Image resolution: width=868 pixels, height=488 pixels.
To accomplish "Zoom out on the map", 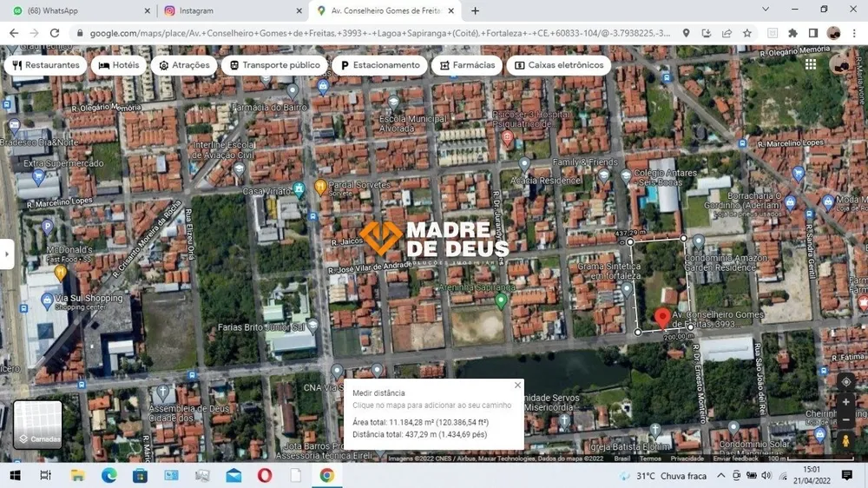I will (845, 419).
